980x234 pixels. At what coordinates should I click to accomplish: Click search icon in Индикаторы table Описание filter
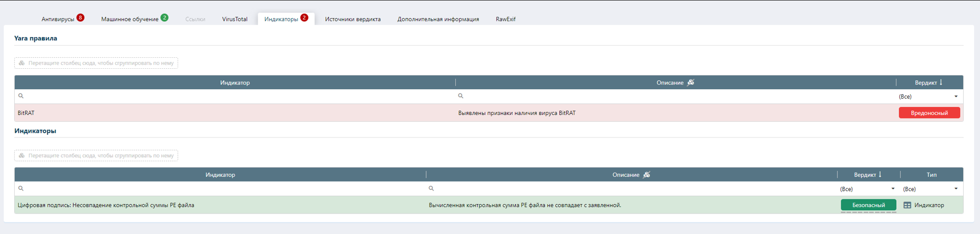(431, 188)
